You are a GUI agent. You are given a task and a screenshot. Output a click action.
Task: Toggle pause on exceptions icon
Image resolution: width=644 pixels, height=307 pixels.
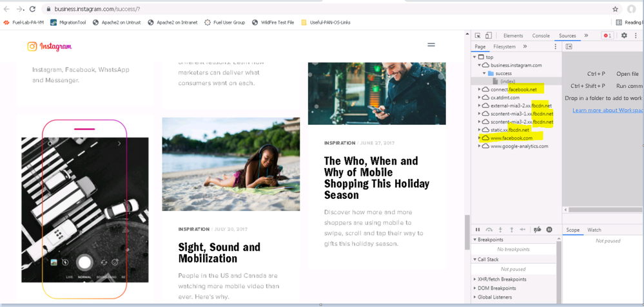point(549,230)
